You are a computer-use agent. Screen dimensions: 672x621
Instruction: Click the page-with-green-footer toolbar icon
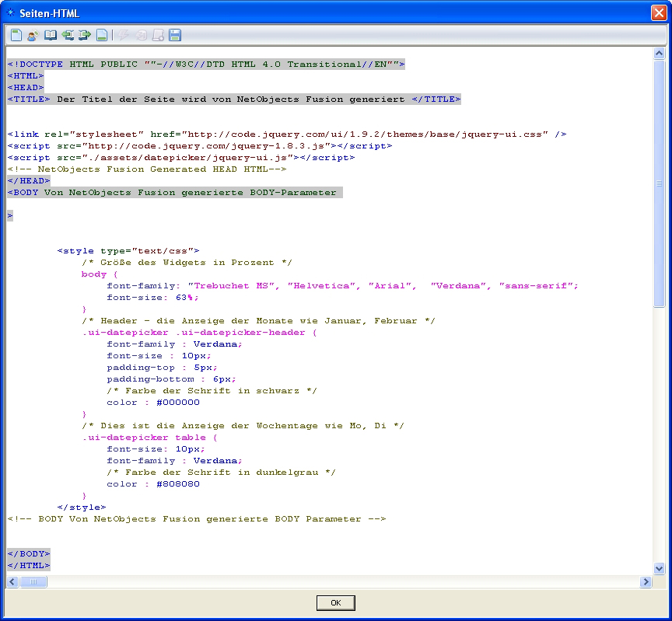(102, 35)
